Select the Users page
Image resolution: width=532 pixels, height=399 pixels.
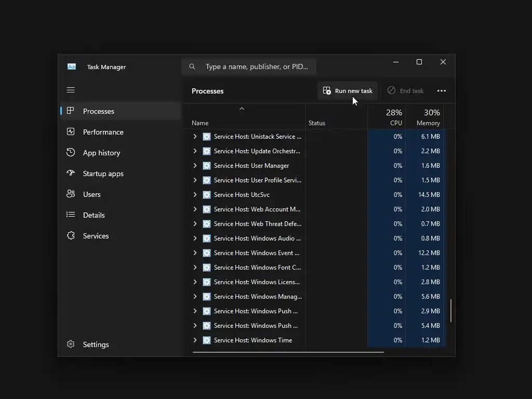pyautogui.click(x=121, y=194)
